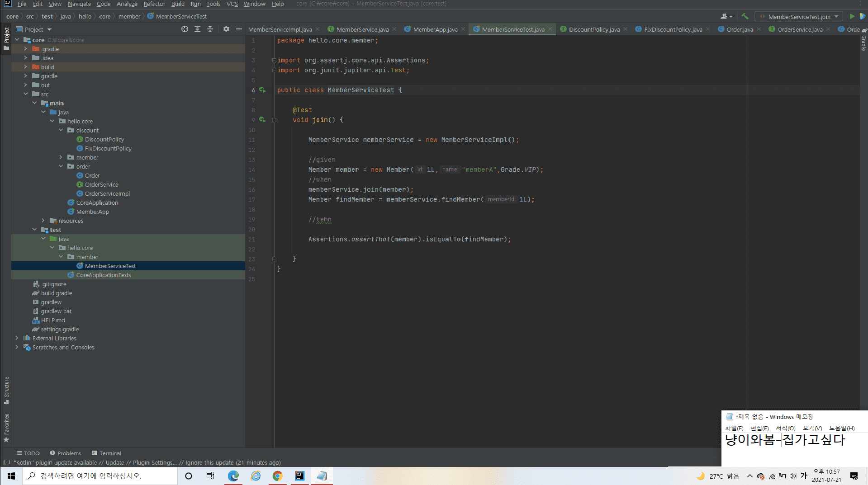Fold the import block at line 3
This screenshot has width=868, height=485.
(274, 60)
